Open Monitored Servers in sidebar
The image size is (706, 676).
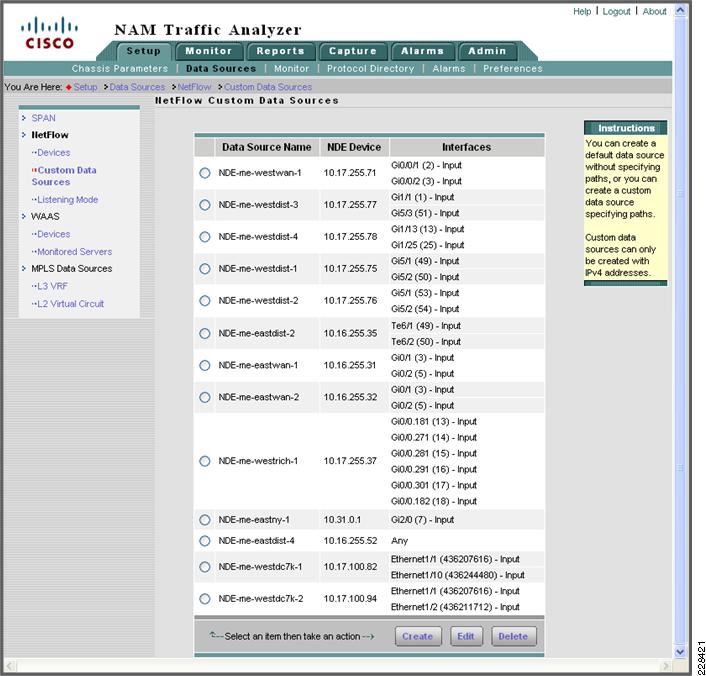[75, 252]
